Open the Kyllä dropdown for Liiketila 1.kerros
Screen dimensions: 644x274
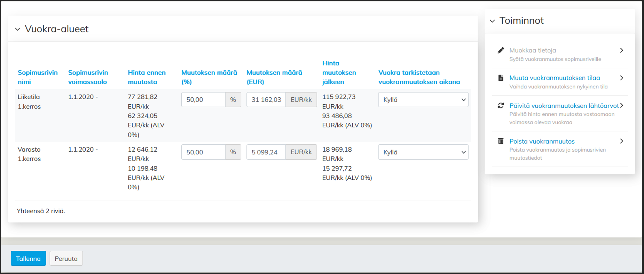click(x=423, y=100)
